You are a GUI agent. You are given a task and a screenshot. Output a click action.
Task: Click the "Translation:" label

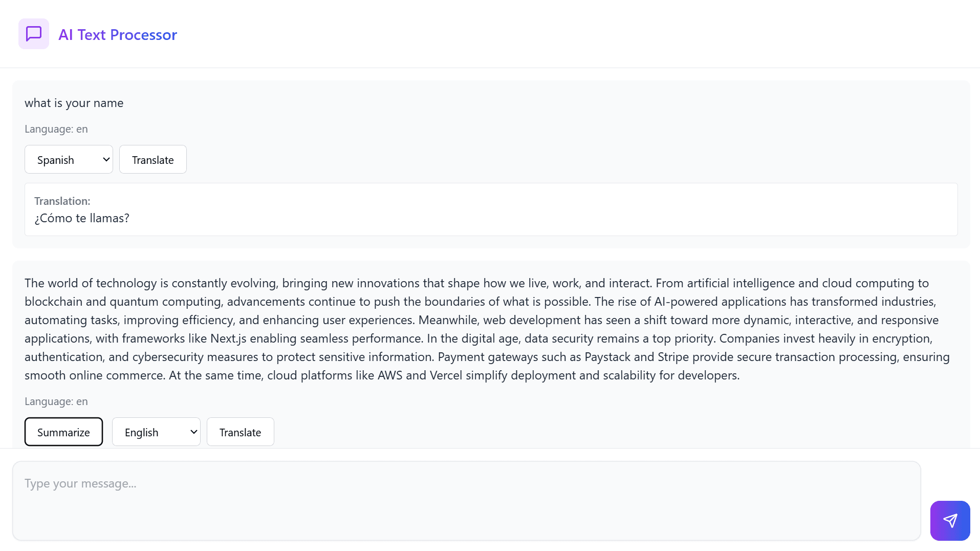point(62,201)
